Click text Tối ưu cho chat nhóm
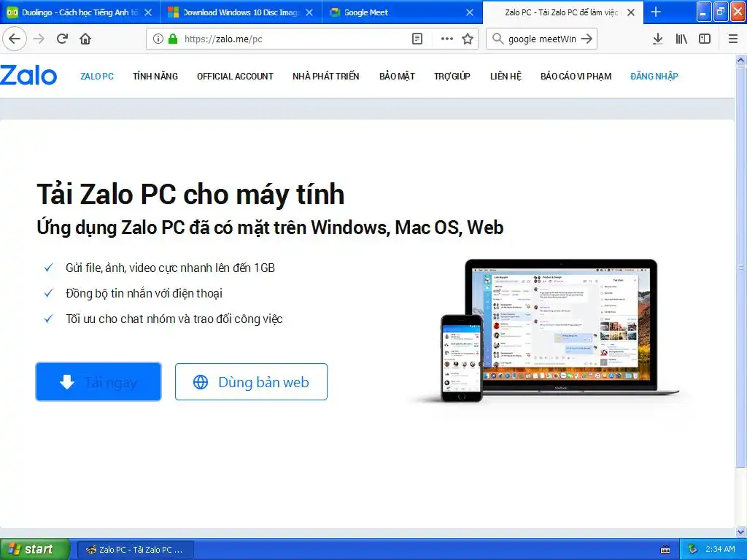 coord(174,319)
